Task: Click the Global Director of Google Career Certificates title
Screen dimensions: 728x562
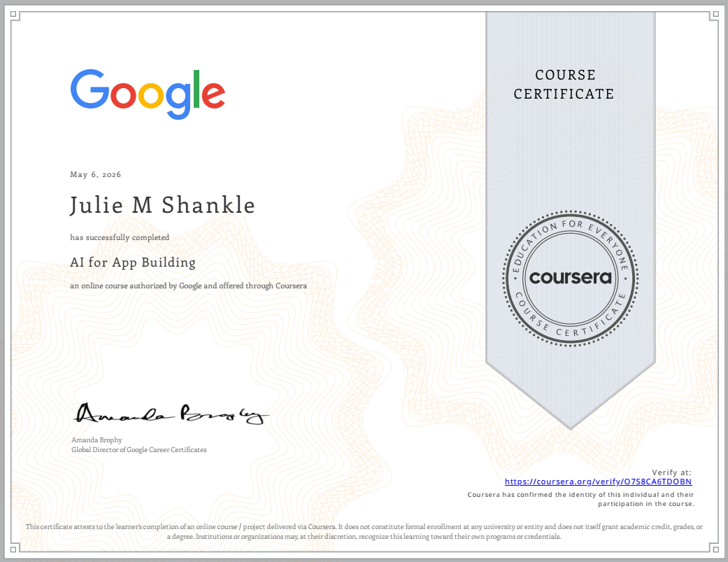Action: (139, 449)
